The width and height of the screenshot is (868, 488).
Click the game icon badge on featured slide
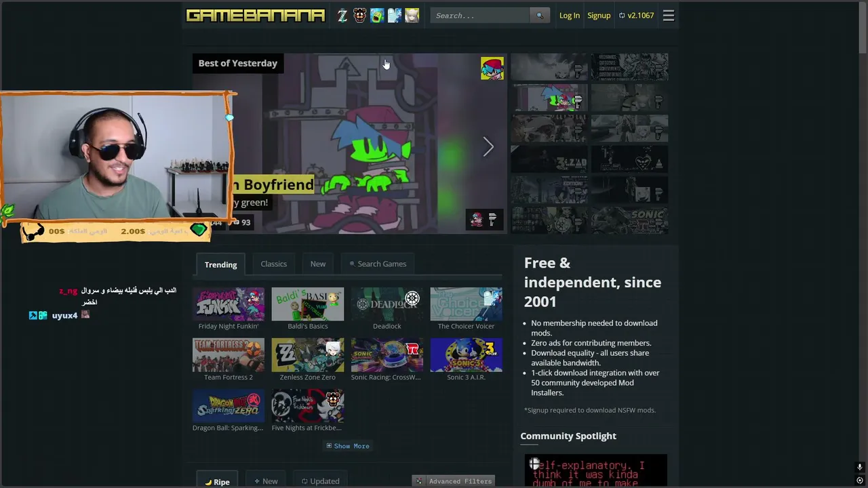[x=477, y=219]
